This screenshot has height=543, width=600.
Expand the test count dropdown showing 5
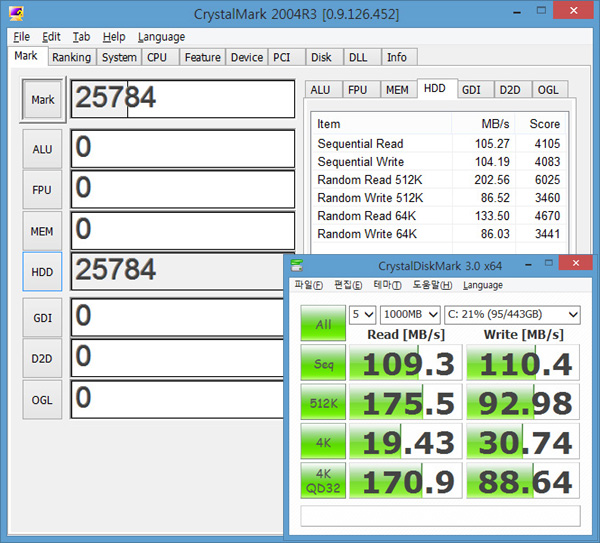pyautogui.click(x=362, y=315)
